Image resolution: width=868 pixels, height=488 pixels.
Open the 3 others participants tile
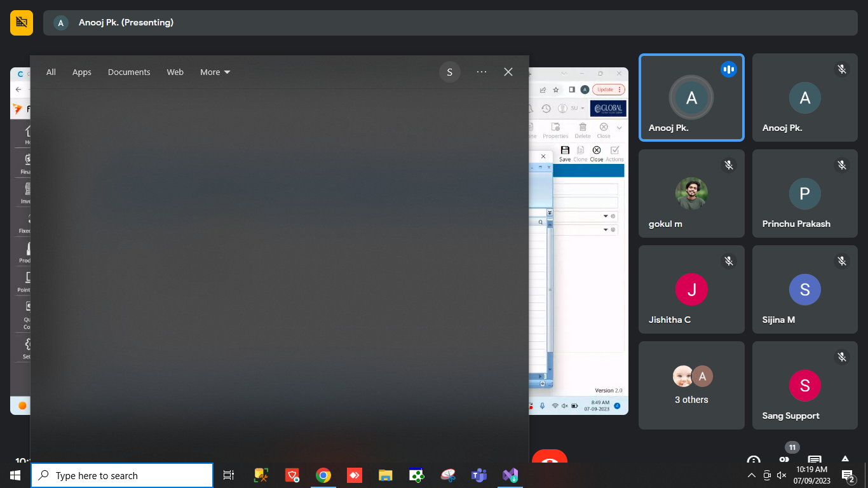(691, 385)
